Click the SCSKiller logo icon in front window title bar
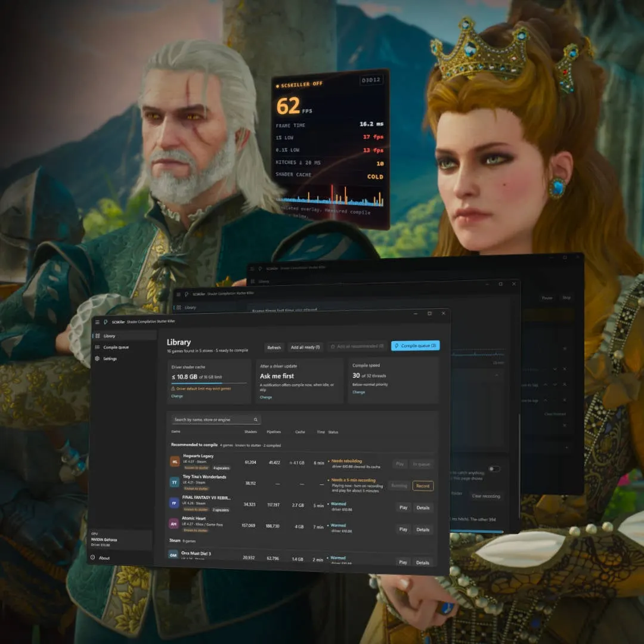The height and width of the screenshot is (644, 644). (x=106, y=322)
